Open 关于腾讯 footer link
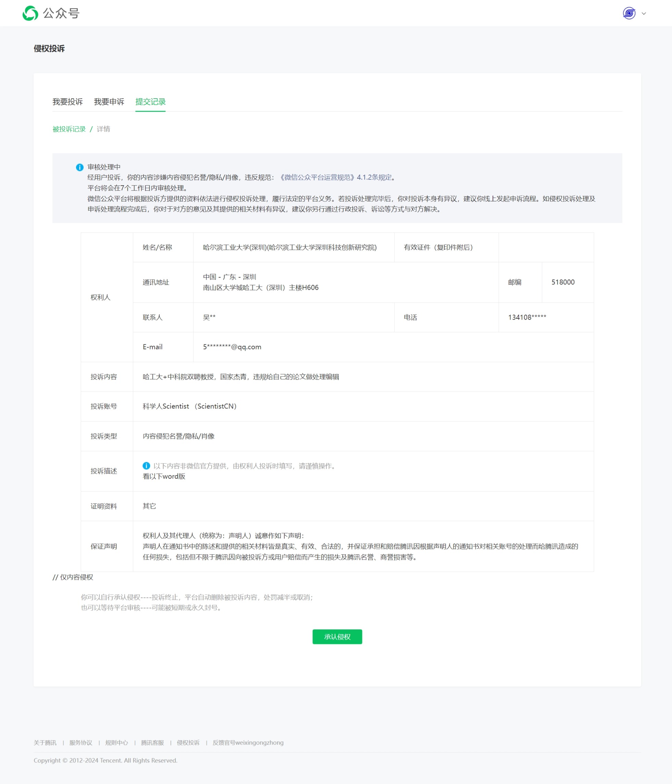 pos(45,743)
